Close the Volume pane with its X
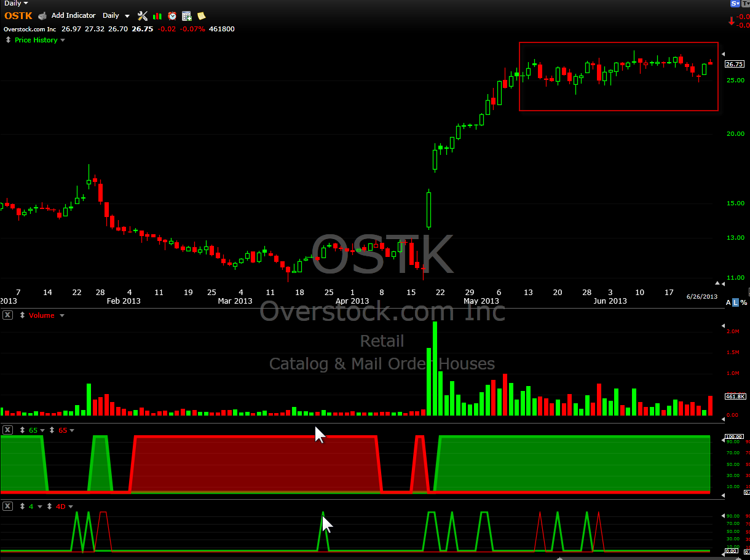This screenshot has width=750, height=560. point(7,315)
